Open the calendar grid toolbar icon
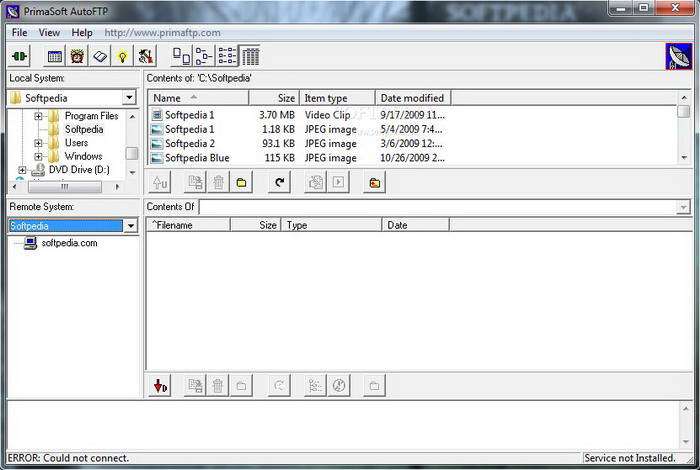The height and width of the screenshot is (470, 700). tap(54, 56)
